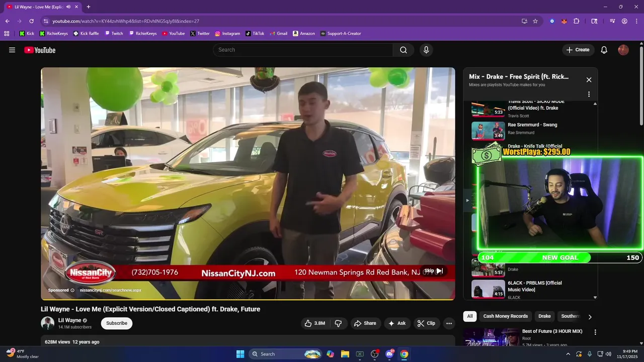Click the Create button
The width and height of the screenshot is (644, 362).
coord(578,50)
